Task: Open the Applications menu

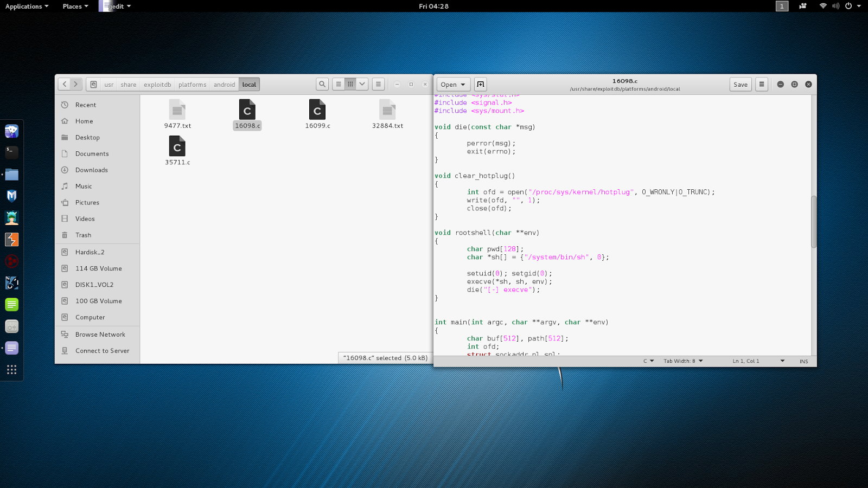Action: [x=24, y=6]
